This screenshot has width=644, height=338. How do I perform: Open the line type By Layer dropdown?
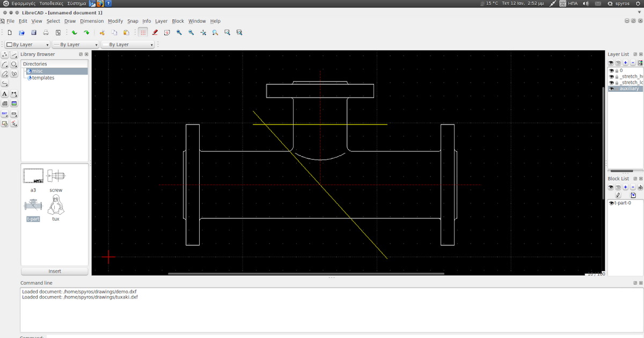[128, 45]
